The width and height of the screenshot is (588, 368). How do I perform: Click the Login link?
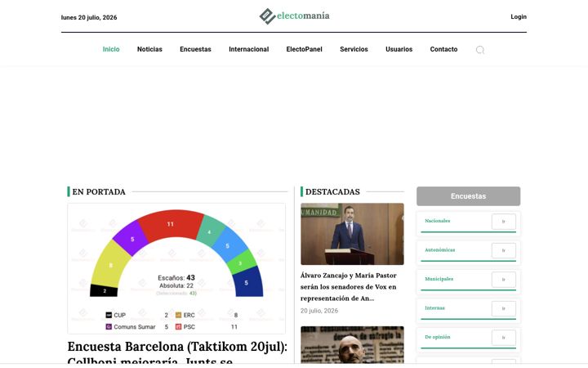519,16
